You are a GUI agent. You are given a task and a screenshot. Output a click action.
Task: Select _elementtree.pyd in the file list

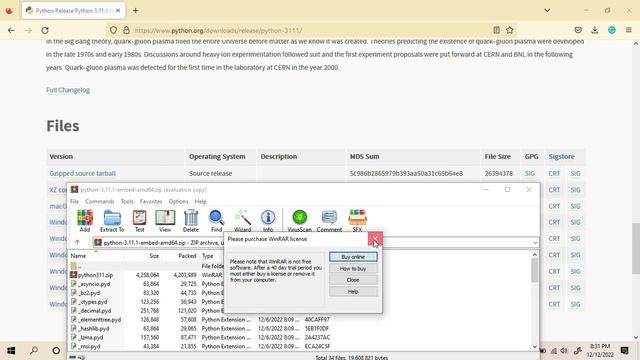100,320
